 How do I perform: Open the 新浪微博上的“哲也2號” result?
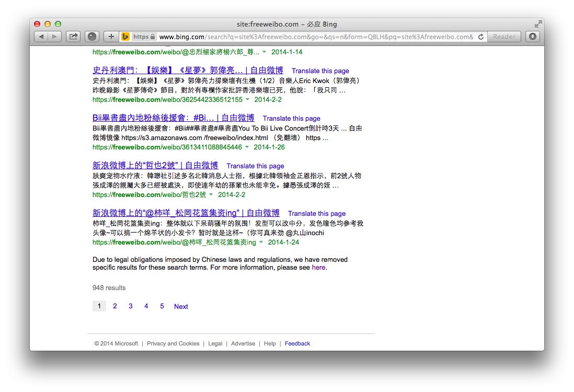click(x=155, y=166)
